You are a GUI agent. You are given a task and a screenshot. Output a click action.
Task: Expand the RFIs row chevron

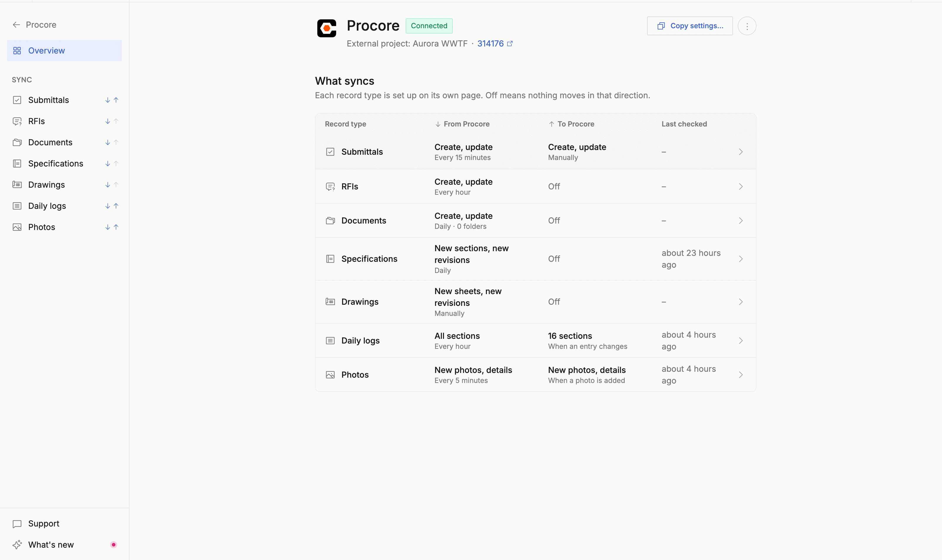[x=741, y=186]
